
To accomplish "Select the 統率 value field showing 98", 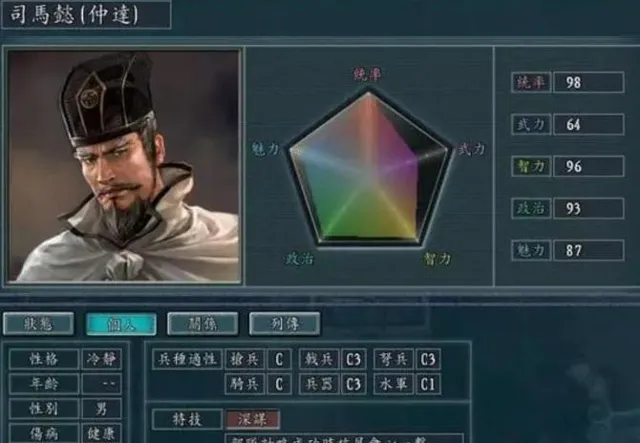I will pyautogui.click(x=589, y=82).
